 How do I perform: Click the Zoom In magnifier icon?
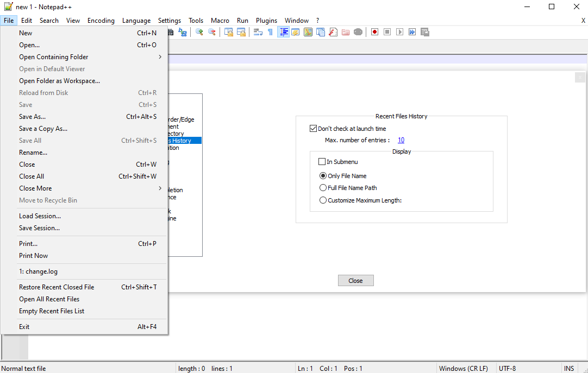coord(199,32)
